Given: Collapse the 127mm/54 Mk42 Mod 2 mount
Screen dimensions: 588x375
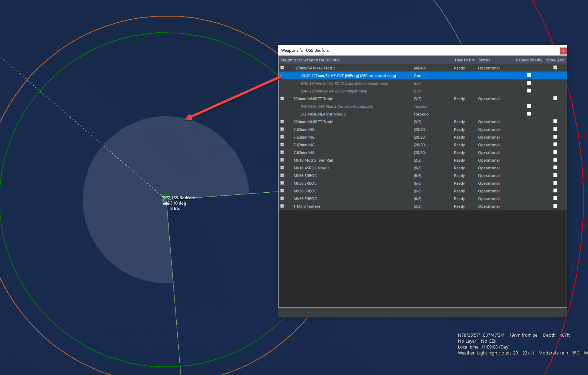Looking at the screenshot, I should (282, 68).
